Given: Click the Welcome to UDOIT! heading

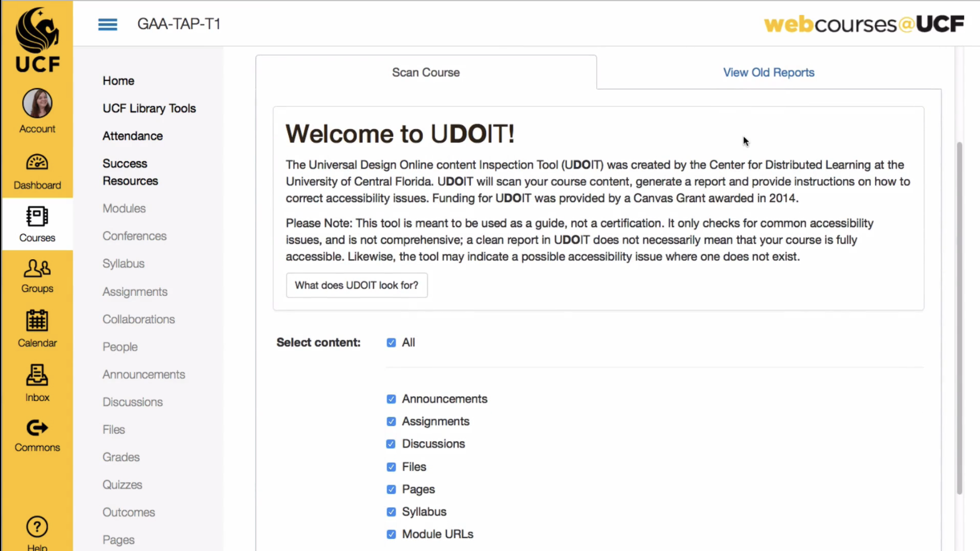Looking at the screenshot, I should point(400,134).
